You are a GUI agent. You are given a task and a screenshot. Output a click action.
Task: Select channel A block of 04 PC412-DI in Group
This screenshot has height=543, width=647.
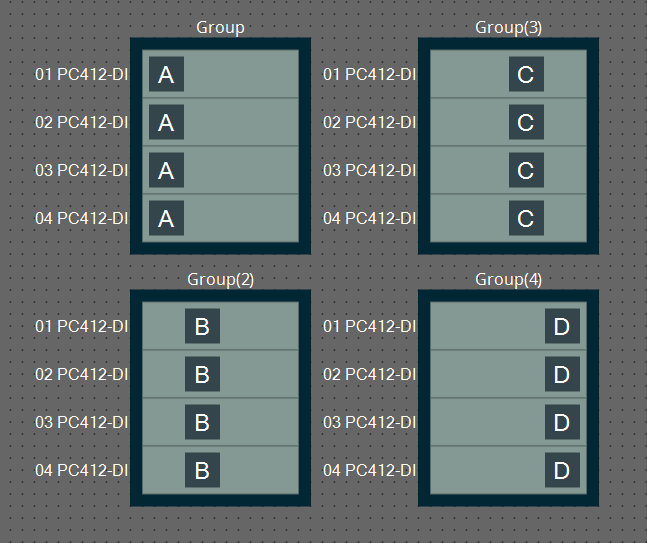pos(166,218)
